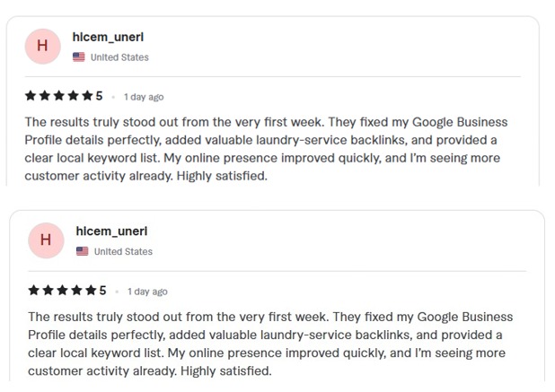Select United States label in the bottom review

[124, 252]
